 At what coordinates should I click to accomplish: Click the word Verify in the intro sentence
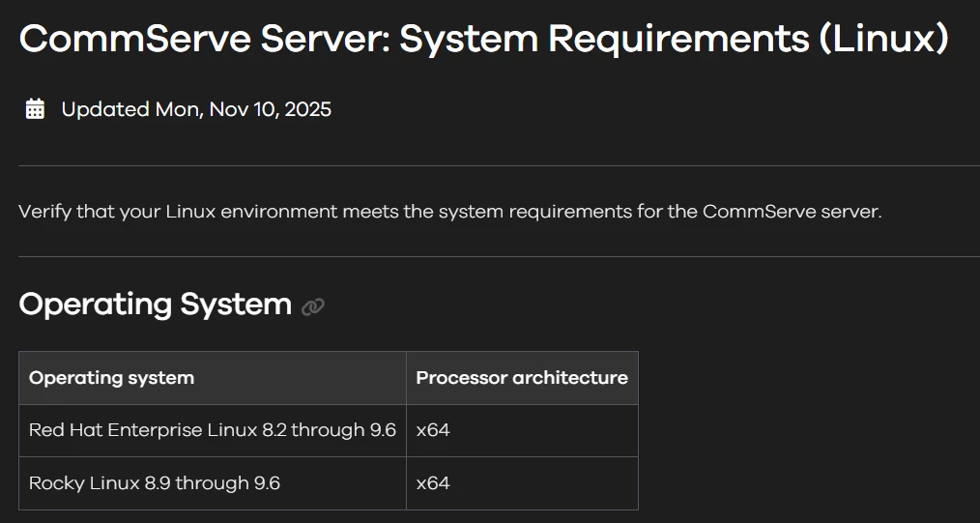click(43, 211)
